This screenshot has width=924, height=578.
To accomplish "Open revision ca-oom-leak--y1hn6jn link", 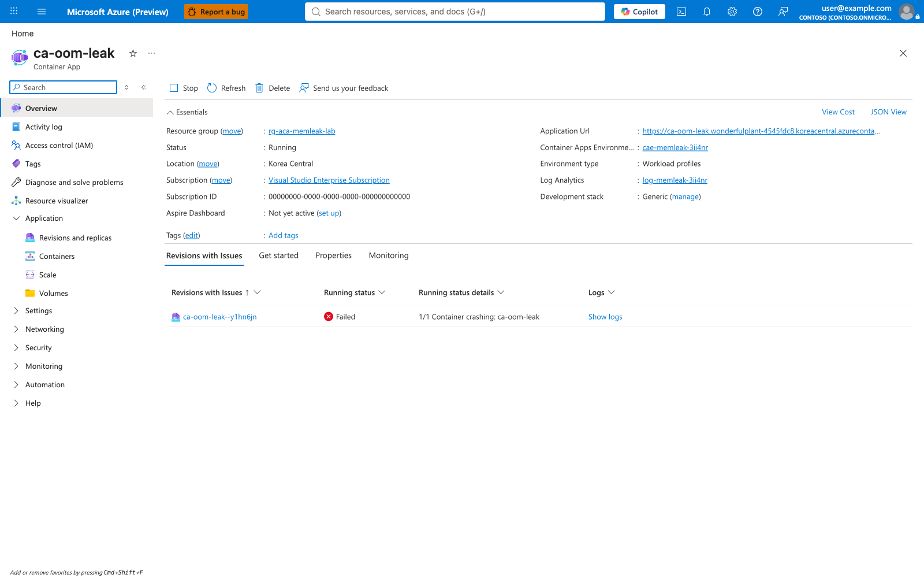I will (x=219, y=317).
